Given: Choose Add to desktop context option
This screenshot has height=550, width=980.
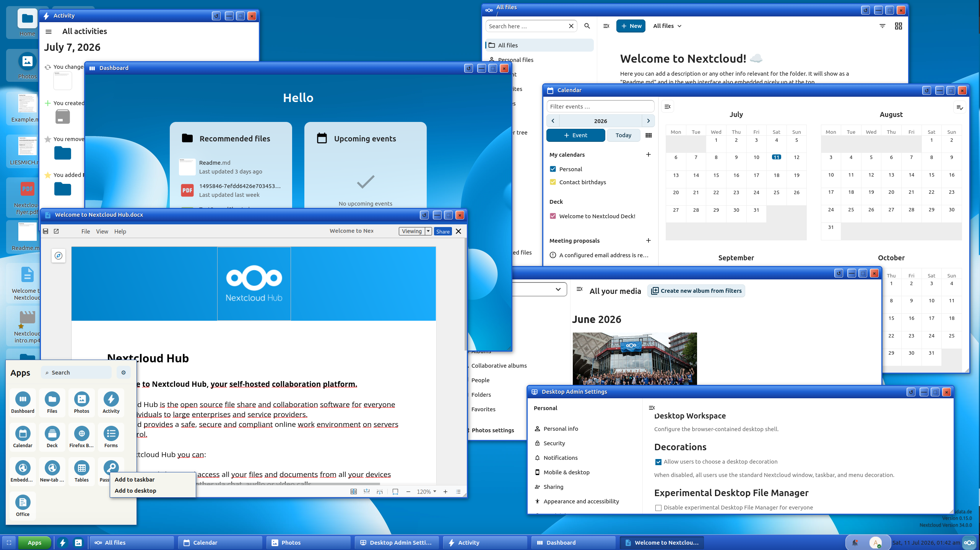Looking at the screenshot, I should (x=153, y=490).
